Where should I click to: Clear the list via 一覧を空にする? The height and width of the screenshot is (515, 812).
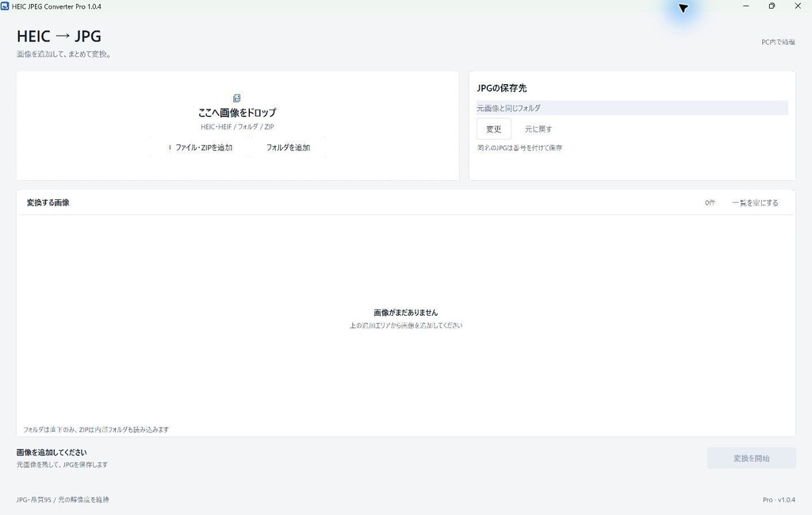tap(755, 202)
